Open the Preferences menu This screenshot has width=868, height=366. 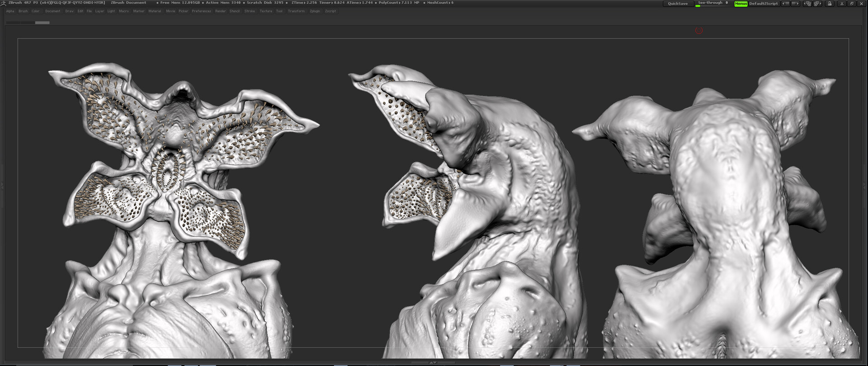point(201,11)
